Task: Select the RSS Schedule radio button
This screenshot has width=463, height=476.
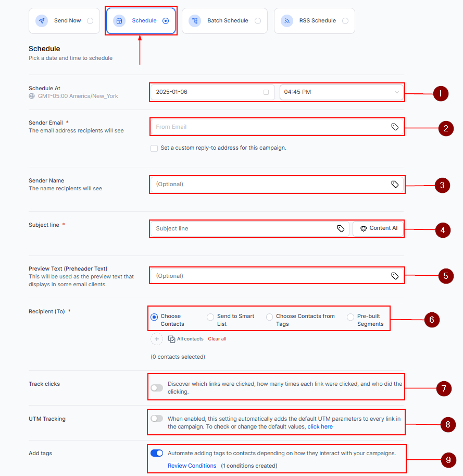Action: click(x=345, y=21)
